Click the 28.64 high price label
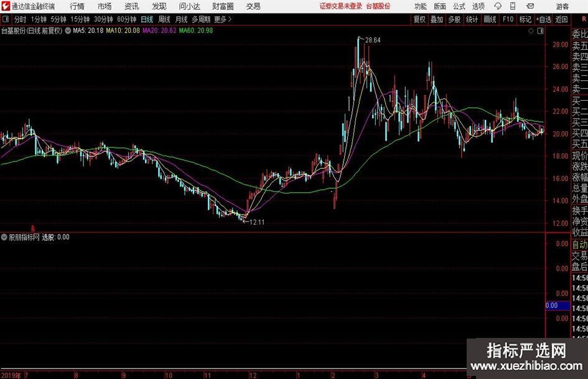The height and width of the screenshot is (379, 588). pyautogui.click(x=372, y=40)
